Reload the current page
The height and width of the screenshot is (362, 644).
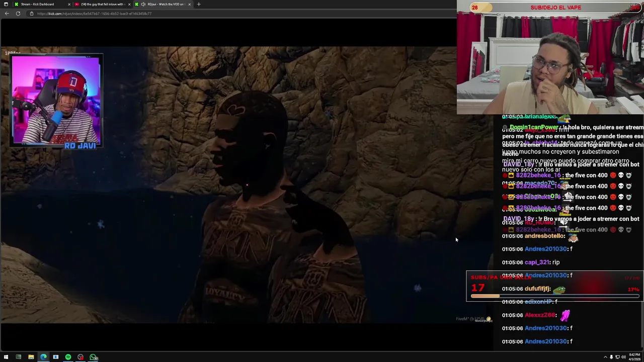[18, 14]
